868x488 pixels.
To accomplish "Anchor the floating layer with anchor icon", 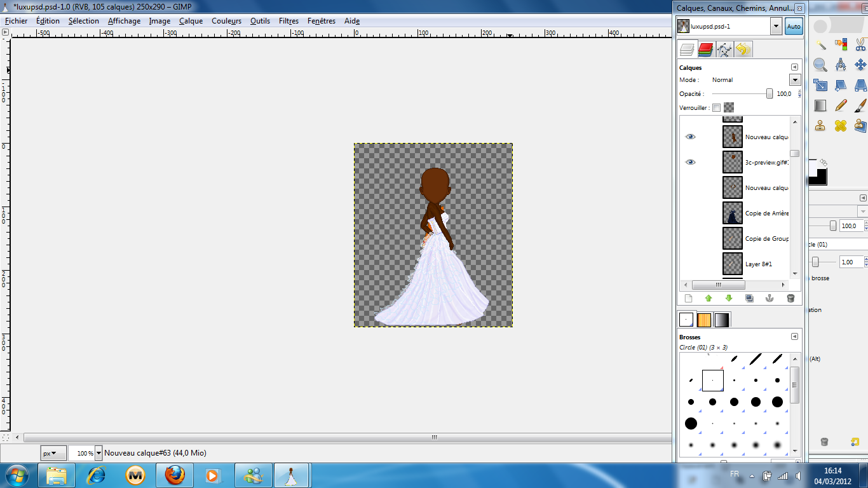I will coord(770,298).
